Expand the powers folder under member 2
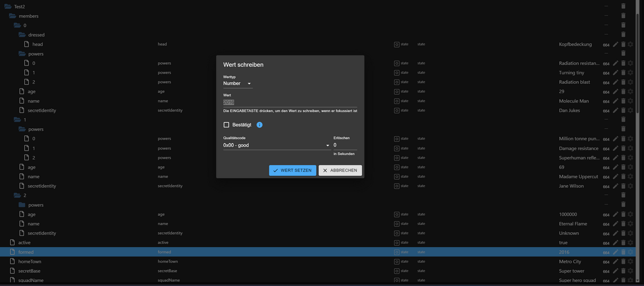Screen dimensions: 644x286 pos(23,205)
